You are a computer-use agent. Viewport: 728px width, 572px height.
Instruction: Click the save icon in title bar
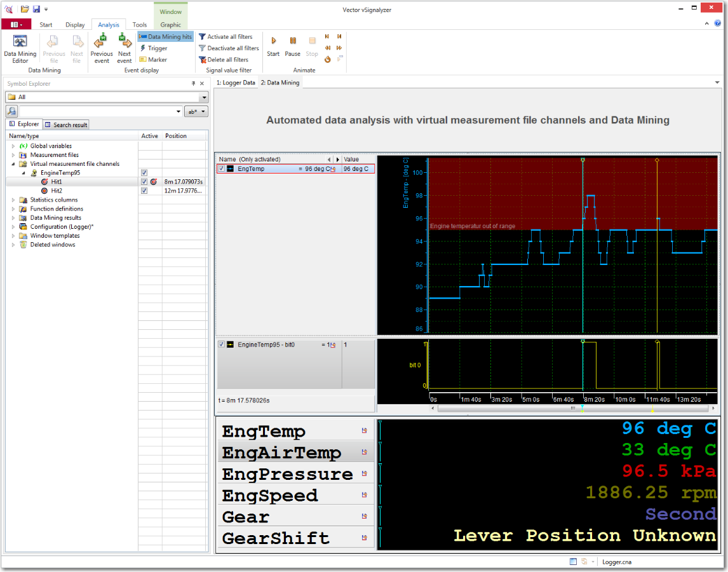36,9
